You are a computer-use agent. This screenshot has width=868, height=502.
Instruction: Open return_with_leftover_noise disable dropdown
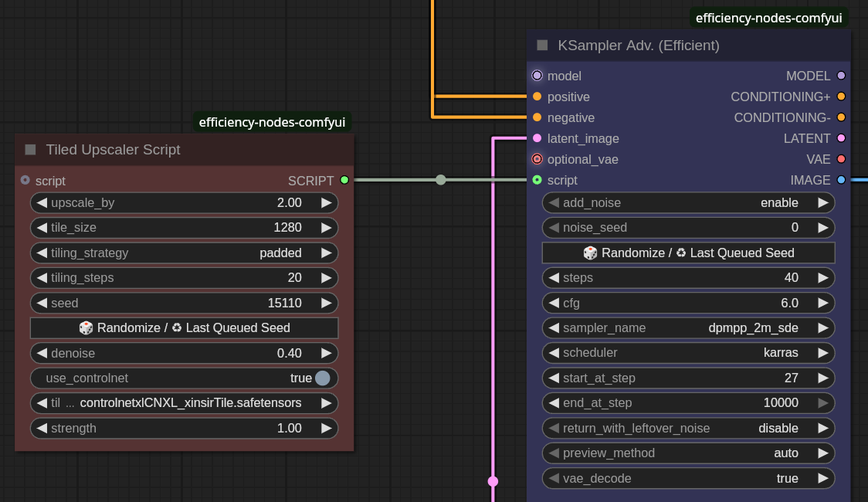point(688,428)
